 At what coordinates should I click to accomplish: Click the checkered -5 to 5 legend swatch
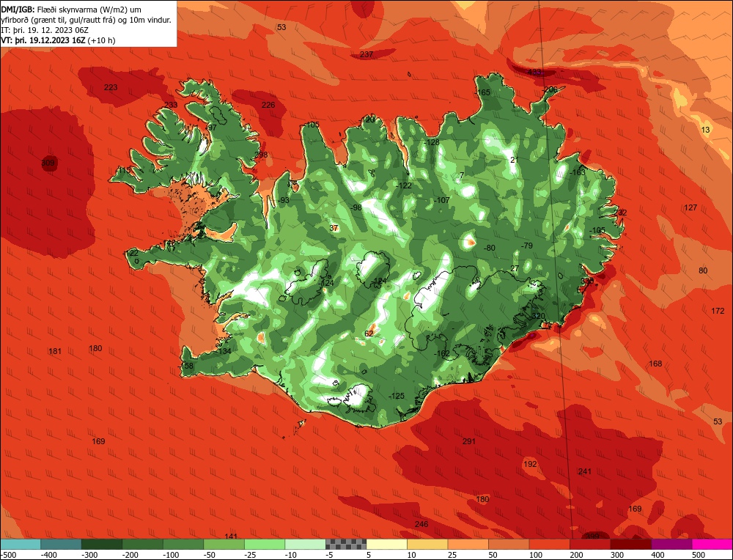coord(346,544)
